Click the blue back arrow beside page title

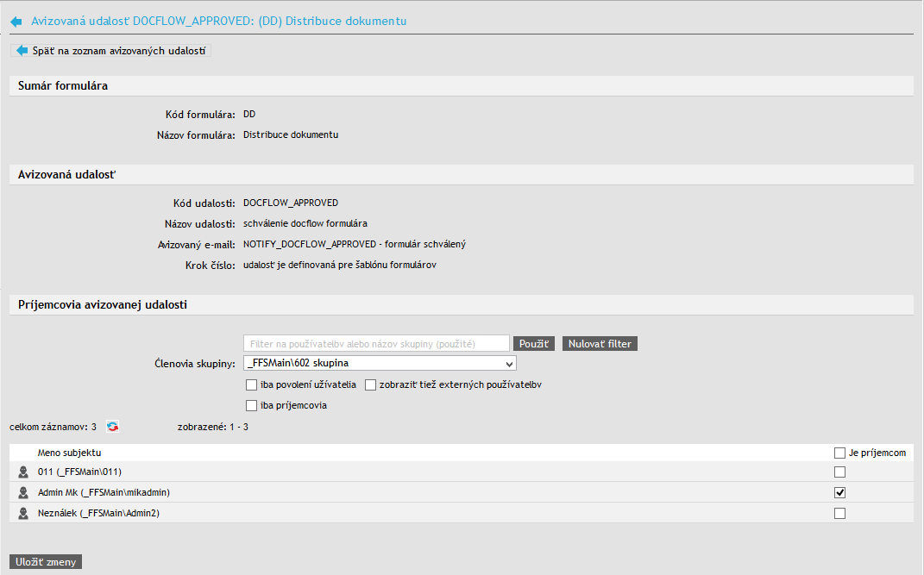point(16,21)
